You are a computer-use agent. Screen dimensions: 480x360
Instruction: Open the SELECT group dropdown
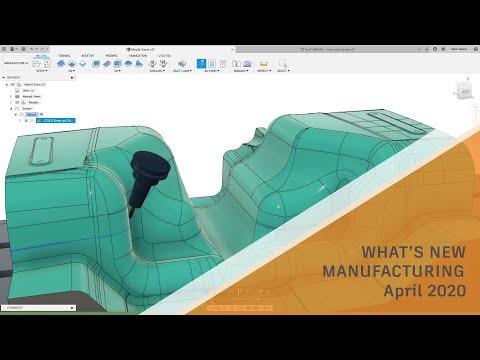pyautogui.click(x=283, y=71)
